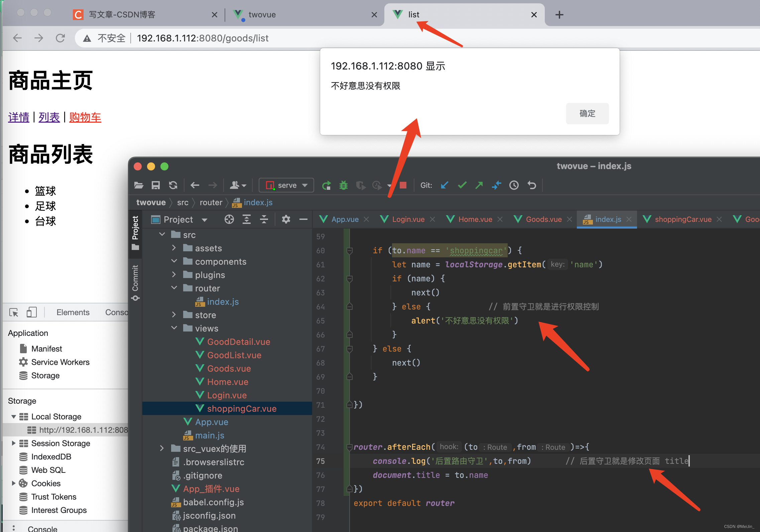760x532 pixels.
Task: Expand the store folder in tree
Action: 174,315
